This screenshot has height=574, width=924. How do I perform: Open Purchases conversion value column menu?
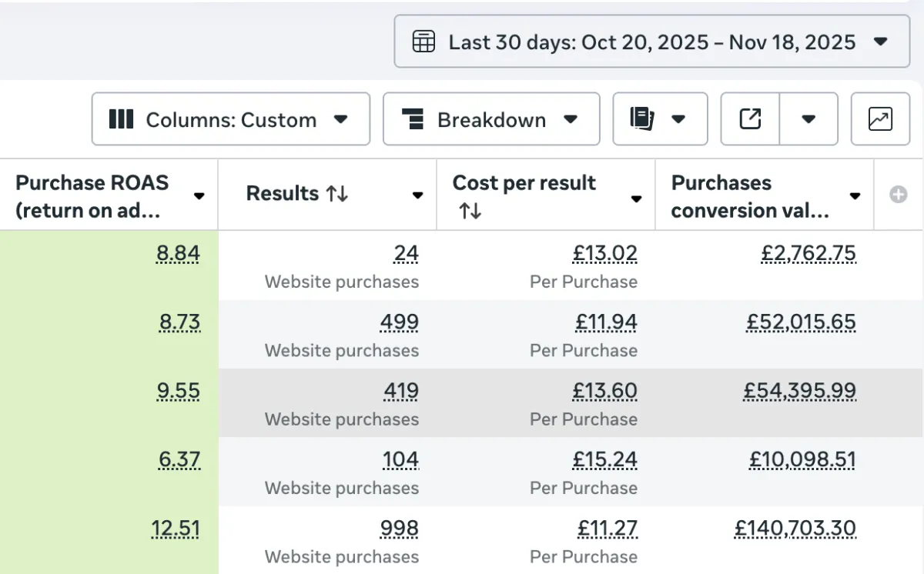855,196
